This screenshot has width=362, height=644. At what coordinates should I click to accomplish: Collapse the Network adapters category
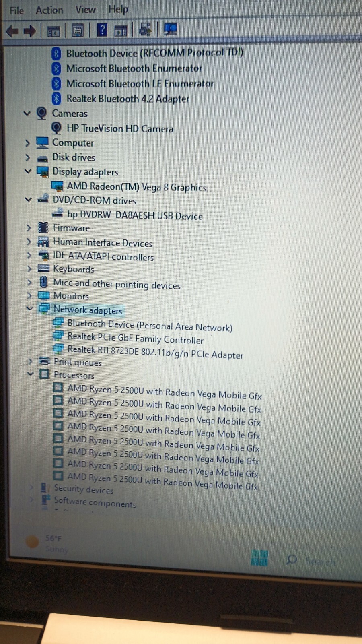pyautogui.click(x=29, y=309)
